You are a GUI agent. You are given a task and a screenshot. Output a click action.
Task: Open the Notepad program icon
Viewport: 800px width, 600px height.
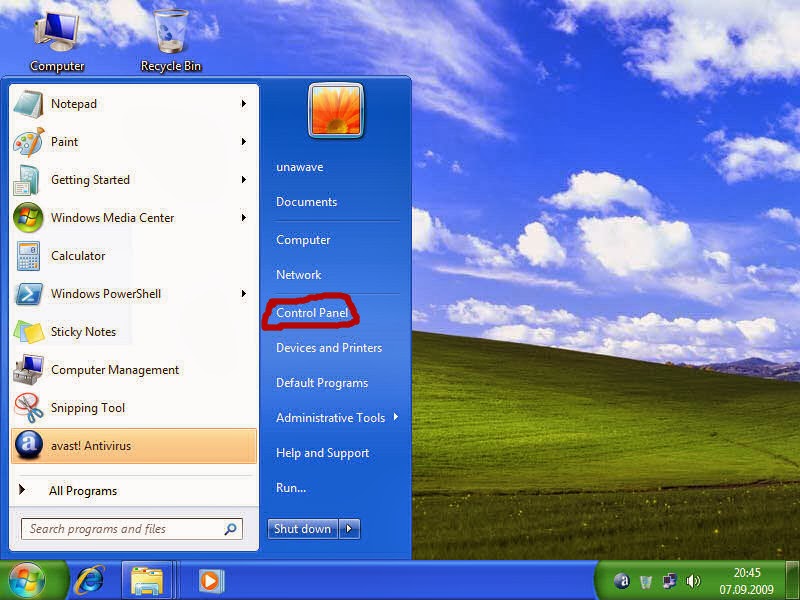tap(29, 104)
